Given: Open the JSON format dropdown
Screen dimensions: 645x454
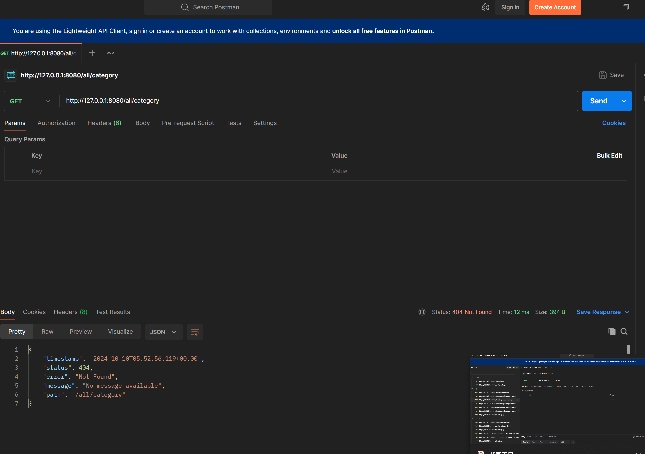Looking at the screenshot, I should tap(163, 332).
